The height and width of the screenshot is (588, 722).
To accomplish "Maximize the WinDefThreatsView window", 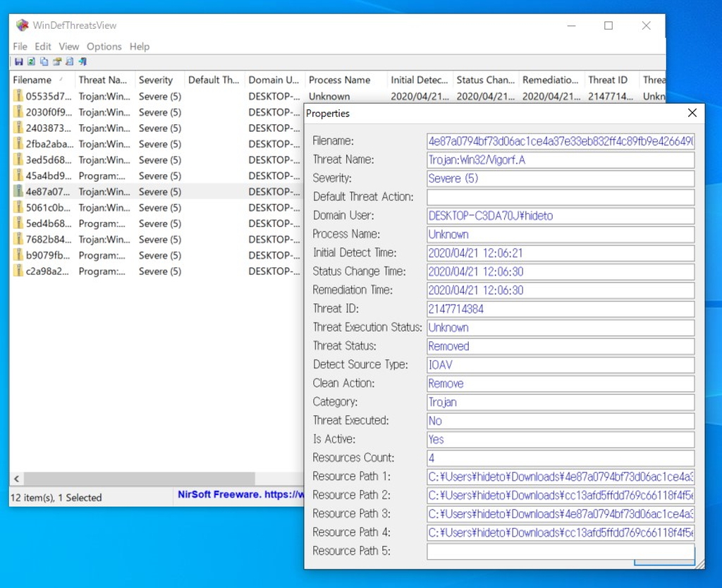I will [x=608, y=26].
